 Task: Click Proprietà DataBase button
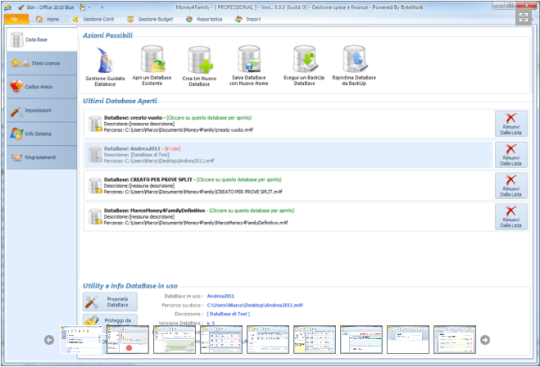[110, 302]
